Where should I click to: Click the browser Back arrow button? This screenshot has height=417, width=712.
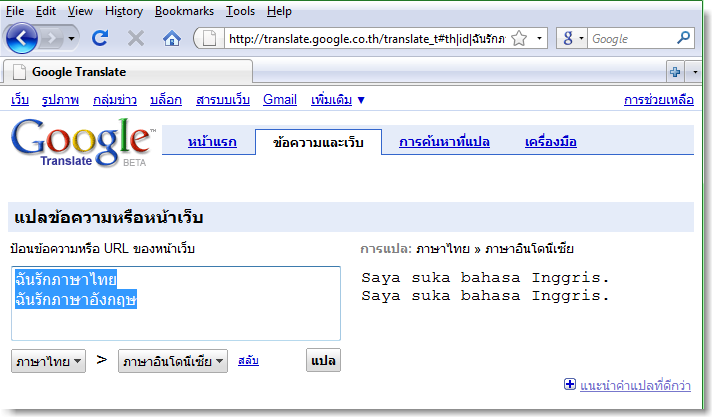pos(21,38)
